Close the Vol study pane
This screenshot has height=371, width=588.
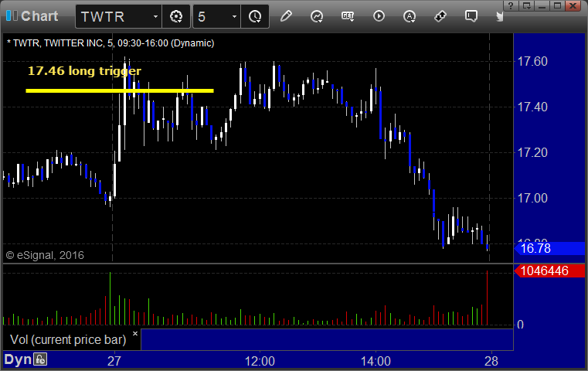(135, 333)
